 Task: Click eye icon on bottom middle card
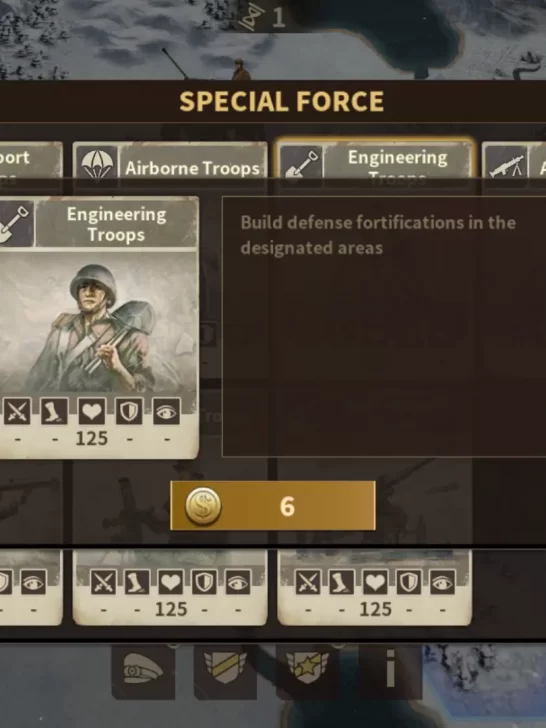[238, 582]
